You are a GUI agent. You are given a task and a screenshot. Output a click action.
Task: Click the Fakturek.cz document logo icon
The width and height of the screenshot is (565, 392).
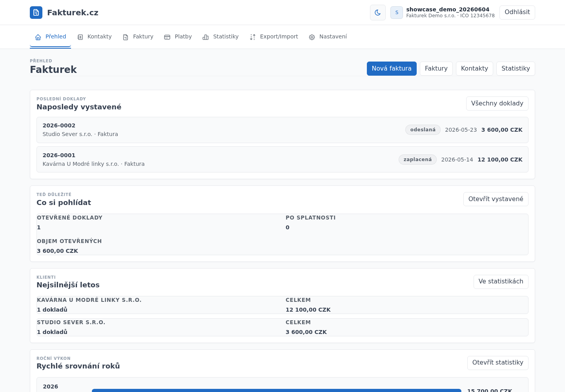click(36, 13)
